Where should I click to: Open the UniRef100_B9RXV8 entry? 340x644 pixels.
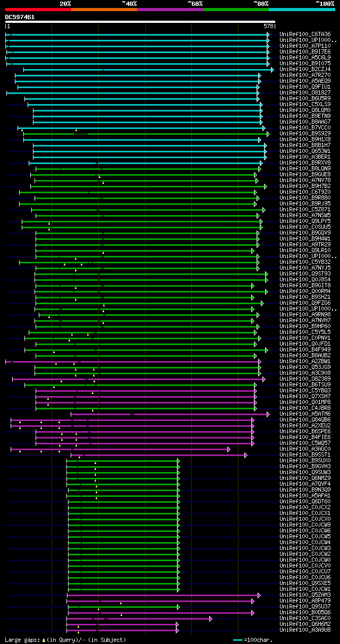tap(305, 162)
